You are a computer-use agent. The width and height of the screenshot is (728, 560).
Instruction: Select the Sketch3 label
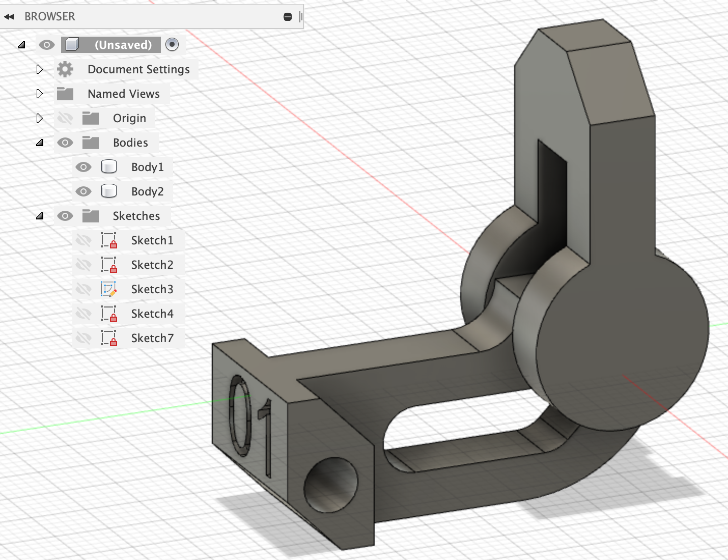[x=152, y=289]
